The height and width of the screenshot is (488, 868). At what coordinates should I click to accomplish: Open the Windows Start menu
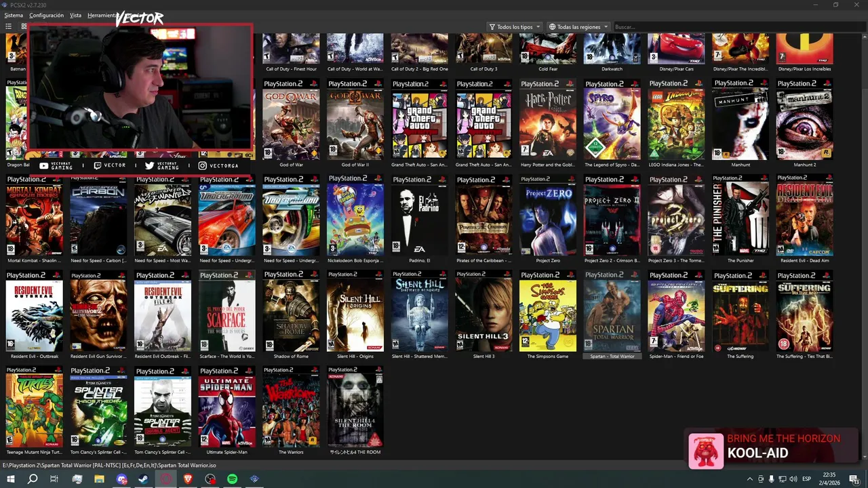[10, 479]
